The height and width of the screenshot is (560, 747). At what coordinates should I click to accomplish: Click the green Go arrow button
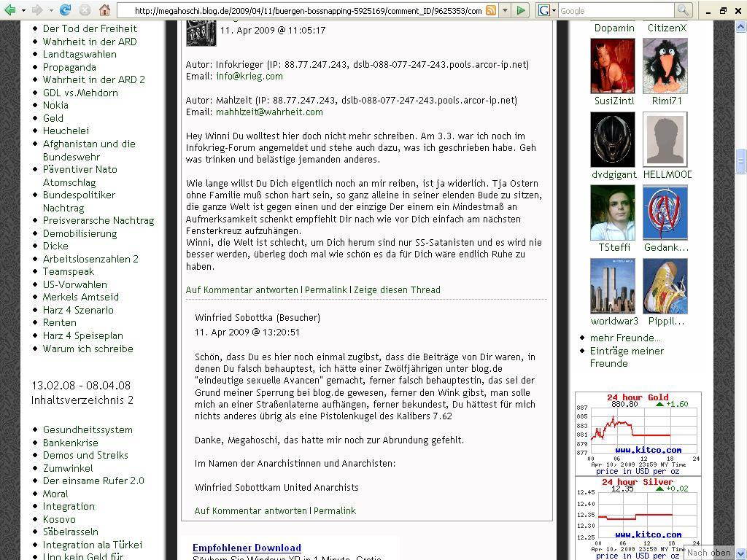pyautogui.click(x=521, y=10)
